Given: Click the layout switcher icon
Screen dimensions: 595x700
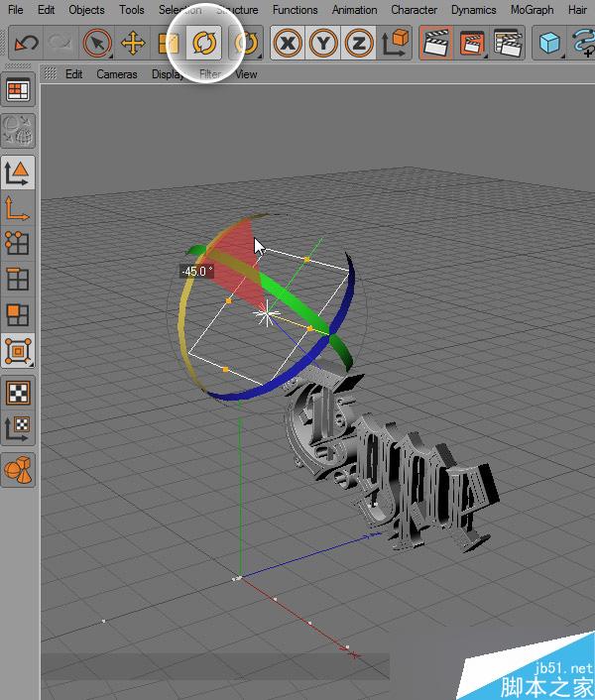Looking at the screenshot, I should pyautogui.click(x=18, y=90).
